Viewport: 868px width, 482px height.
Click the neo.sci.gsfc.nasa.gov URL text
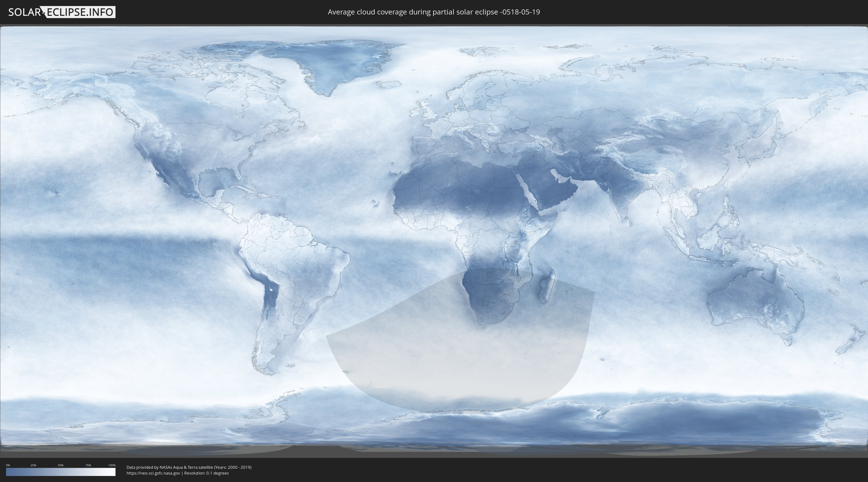[x=153, y=473]
